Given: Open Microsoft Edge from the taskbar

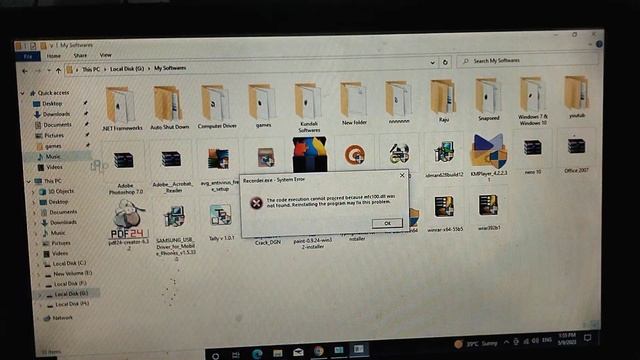Looking at the screenshot, I should click(x=257, y=353).
